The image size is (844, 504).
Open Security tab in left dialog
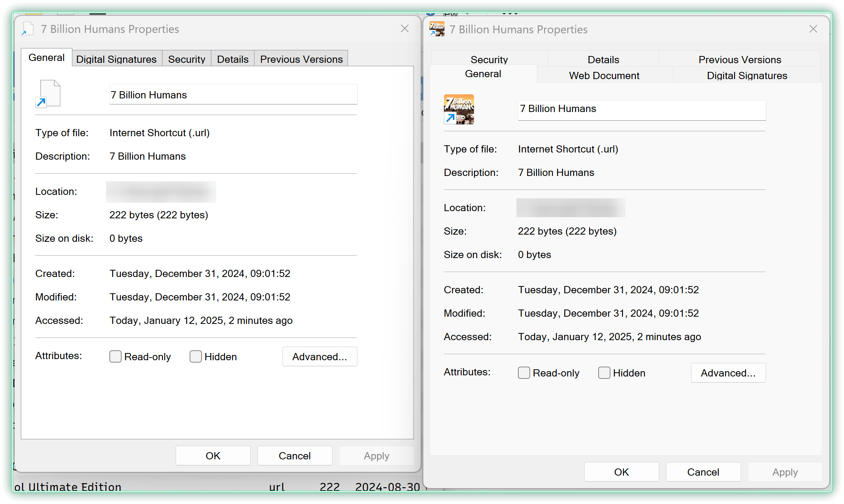pyautogui.click(x=187, y=59)
